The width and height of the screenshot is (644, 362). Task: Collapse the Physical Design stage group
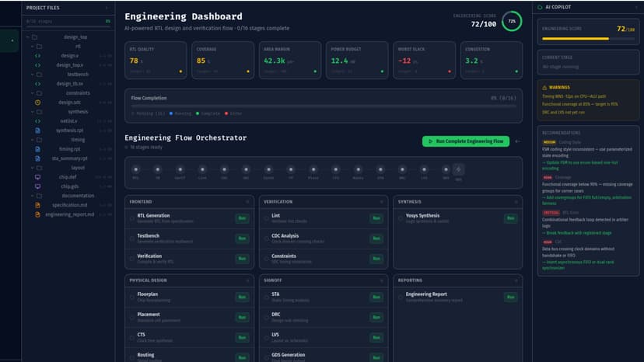247,280
